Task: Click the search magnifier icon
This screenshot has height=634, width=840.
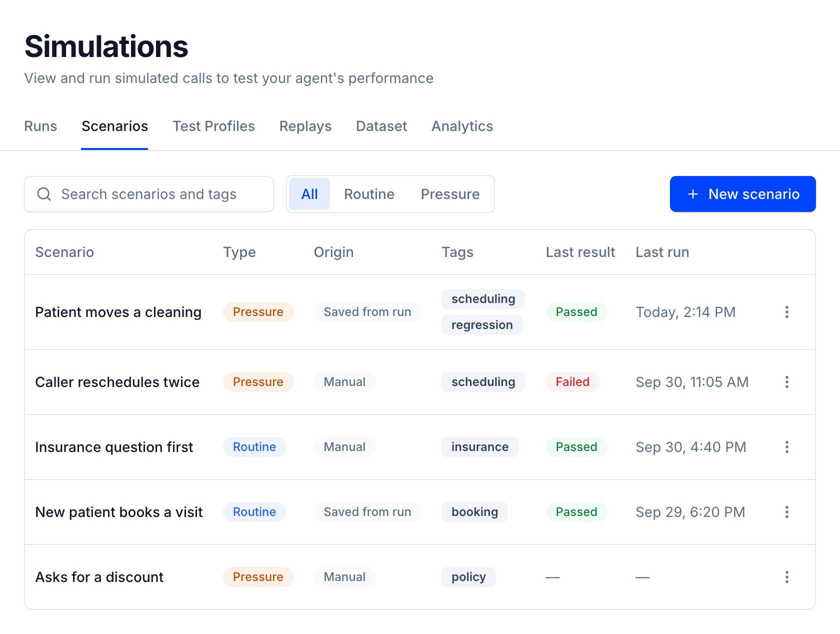Action: [44, 194]
